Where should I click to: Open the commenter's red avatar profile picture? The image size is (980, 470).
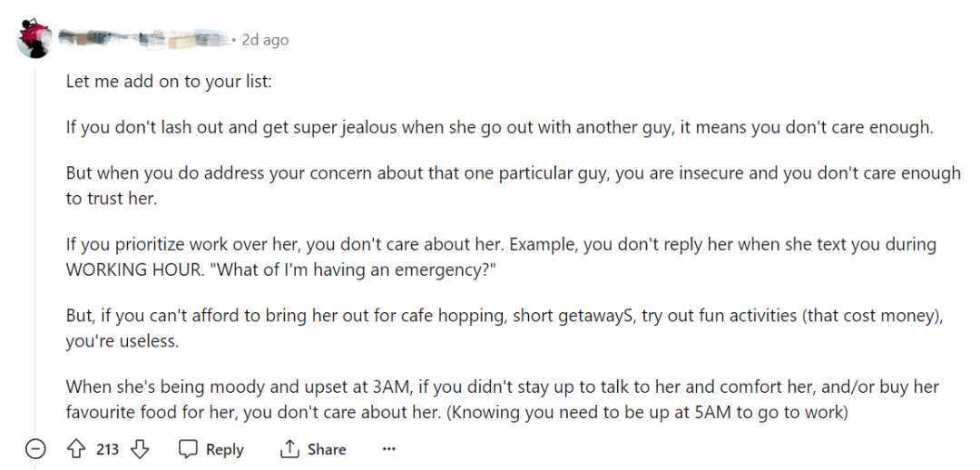tap(34, 38)
